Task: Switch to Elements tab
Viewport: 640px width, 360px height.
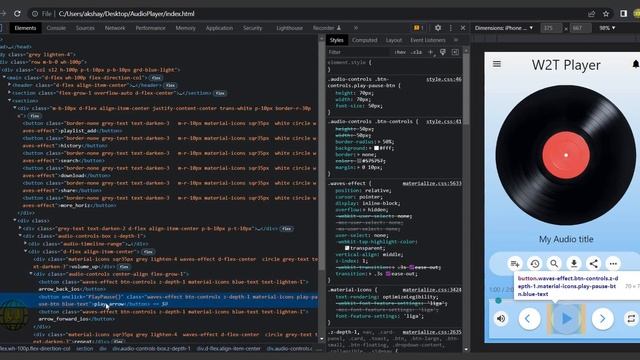Action: coord(25,28)
